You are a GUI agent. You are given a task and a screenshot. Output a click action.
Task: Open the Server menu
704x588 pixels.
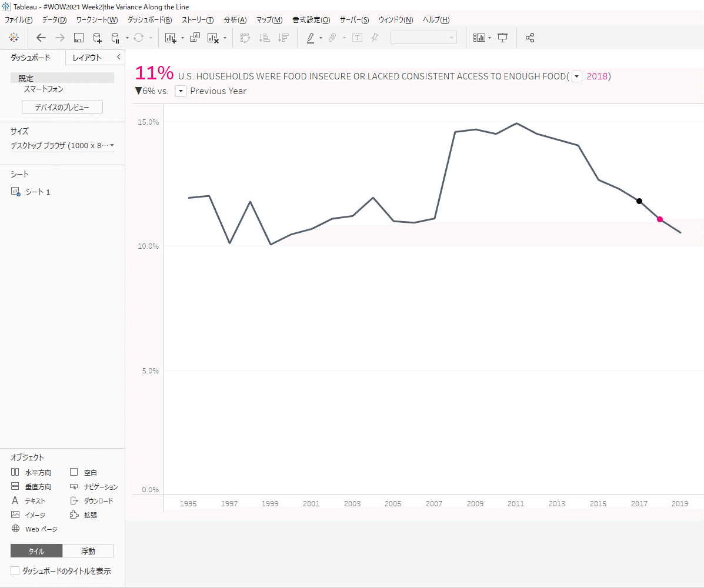pos(354,20)
